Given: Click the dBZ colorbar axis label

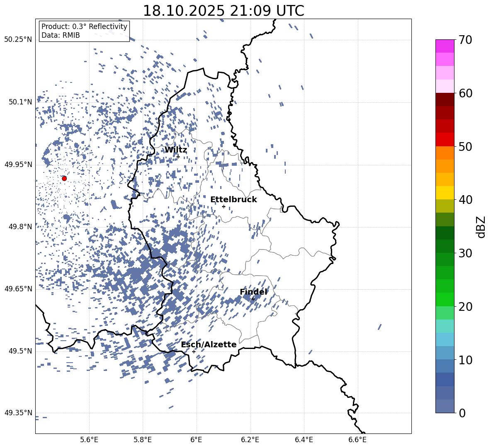Looking at the screenshot, I should click(x=480, y=227).
